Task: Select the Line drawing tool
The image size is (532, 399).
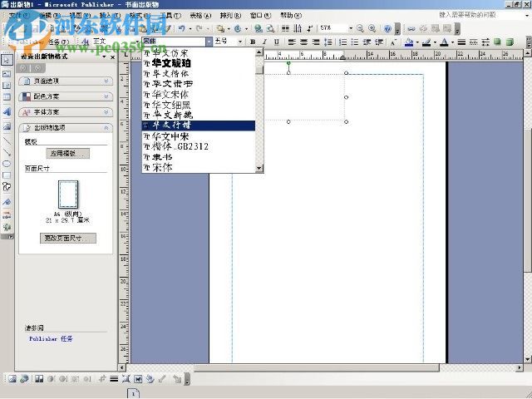Action: tap(7, 140)
